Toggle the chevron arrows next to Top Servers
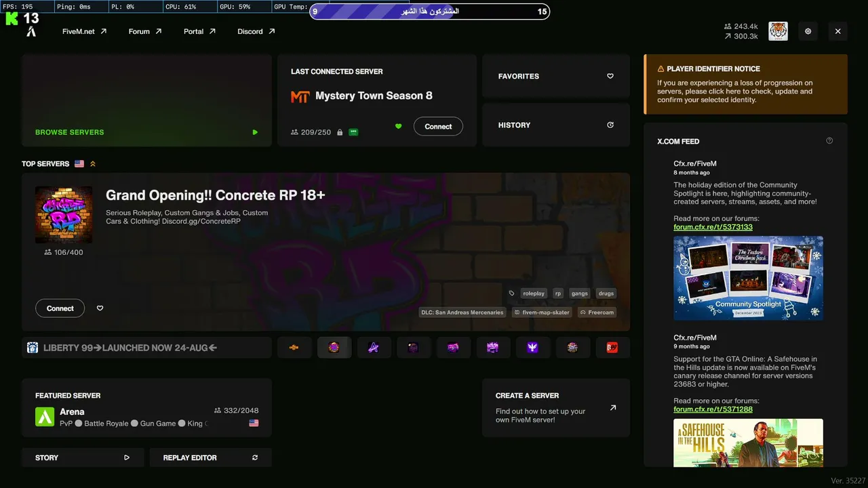This screenshot has width=868, height=488. point(93,164)
